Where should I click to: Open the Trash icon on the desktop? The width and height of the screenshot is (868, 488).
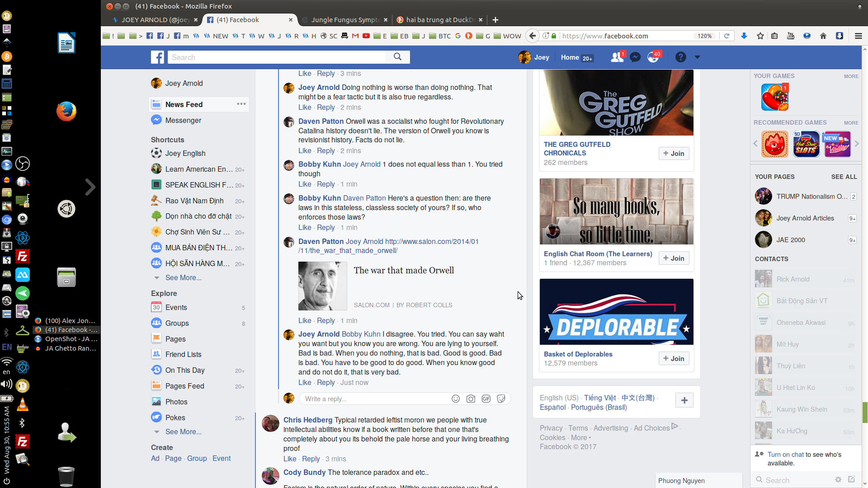[66, 476]
